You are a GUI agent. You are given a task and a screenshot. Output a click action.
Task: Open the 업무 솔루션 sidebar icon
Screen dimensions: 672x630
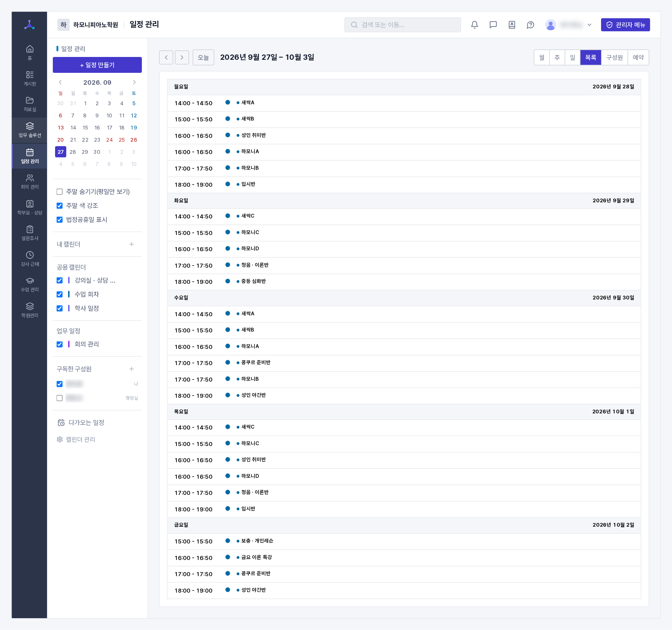tap(30, 130)
